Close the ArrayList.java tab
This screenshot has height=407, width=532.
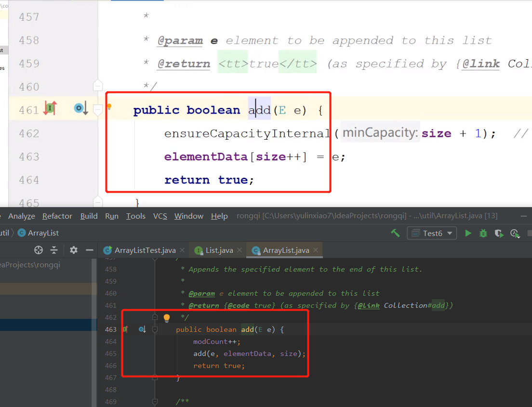coord(316,250)
